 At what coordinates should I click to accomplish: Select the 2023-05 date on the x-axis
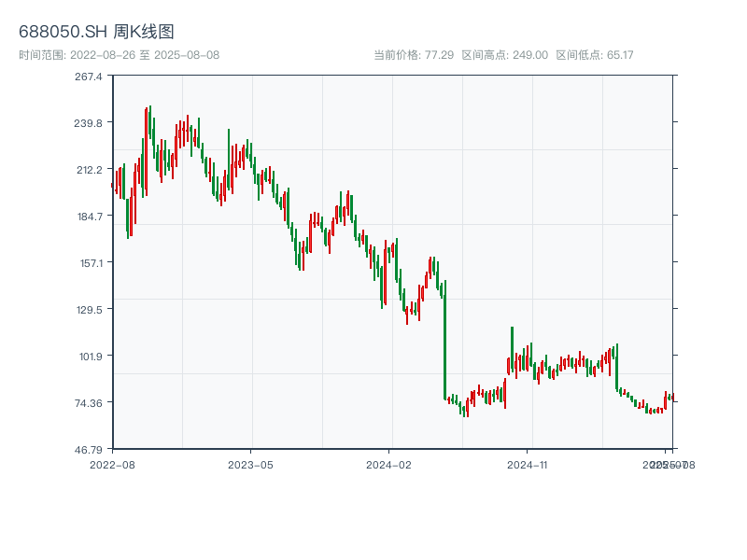tap(250, 464)
